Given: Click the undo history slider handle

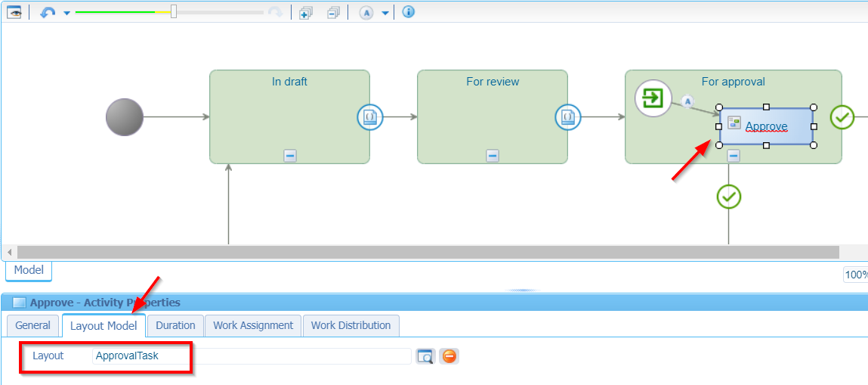Looking at the screenshot, I should [x=174, y=11].
